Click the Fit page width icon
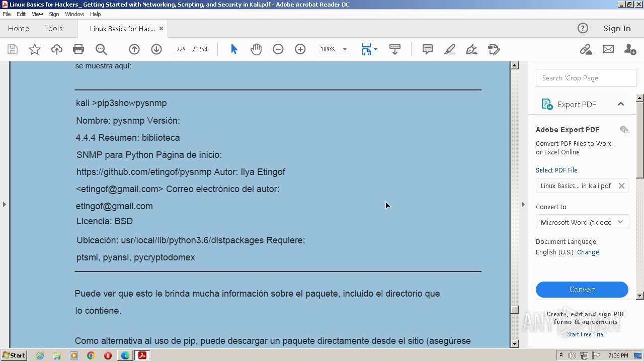 coord(366,49)
